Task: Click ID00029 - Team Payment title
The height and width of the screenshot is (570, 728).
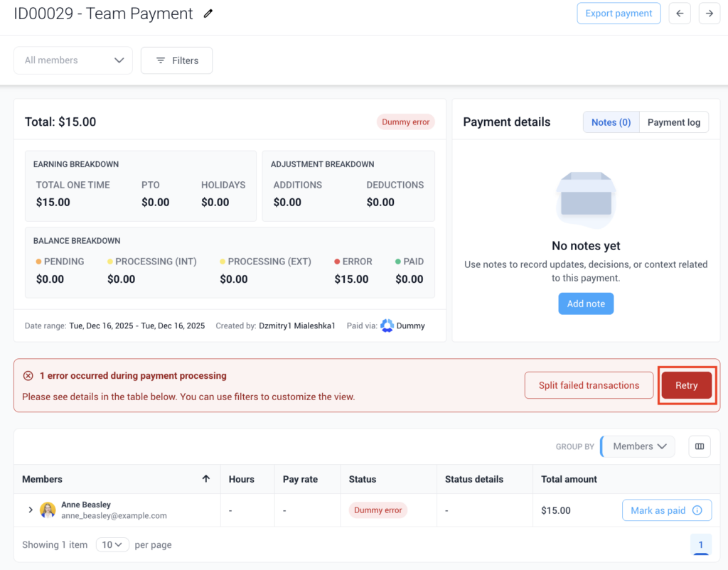Action: (x=103, y=14)
